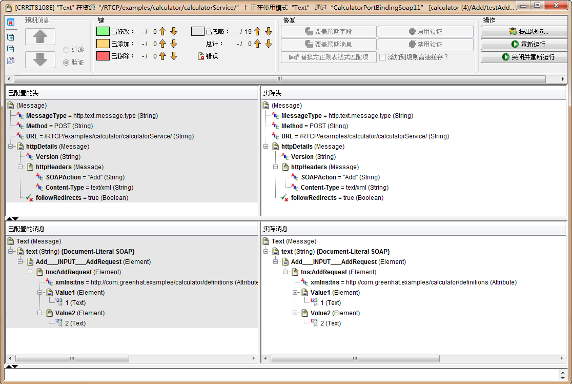Click the red color swatch
The width and height of the screenshot is (572, 384).
pos(103,56)
